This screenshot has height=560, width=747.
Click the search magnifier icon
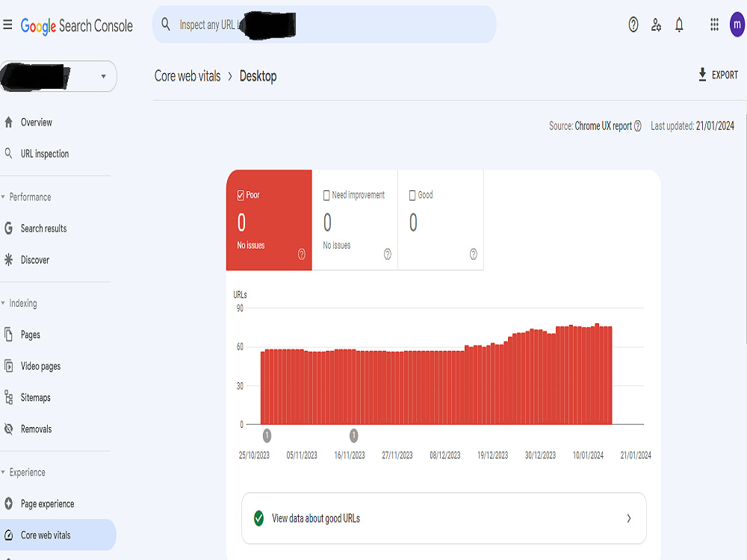(x=166, y=25)
